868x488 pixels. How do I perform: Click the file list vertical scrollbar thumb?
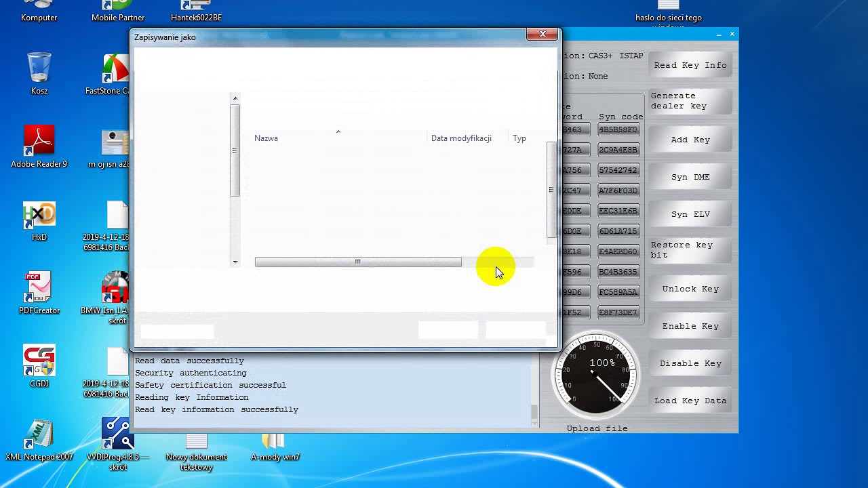[x=551, y=190]
